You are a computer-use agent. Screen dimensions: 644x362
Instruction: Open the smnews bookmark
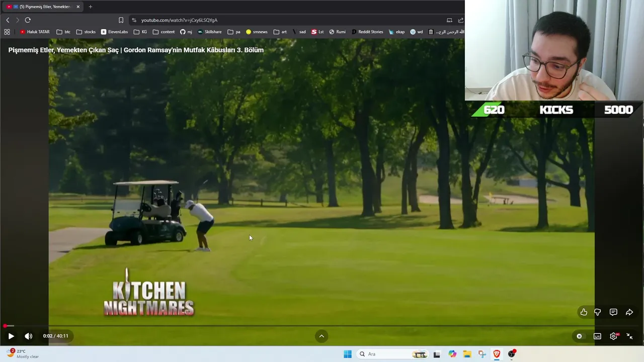click(257, 32)
